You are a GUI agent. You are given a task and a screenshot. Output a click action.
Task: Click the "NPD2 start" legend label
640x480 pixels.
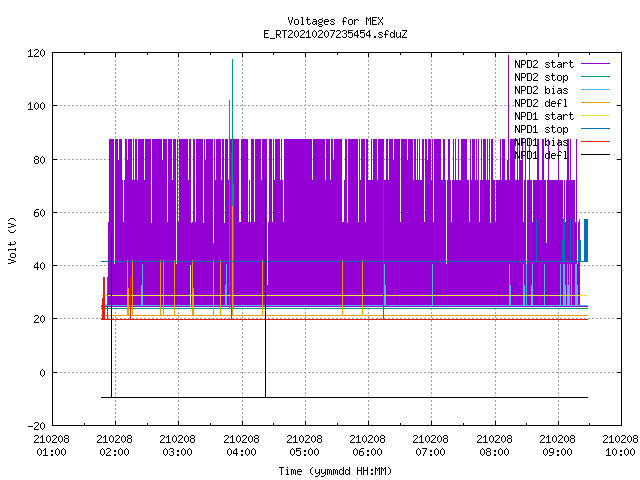pyautogui.click(x=544, y=64)
